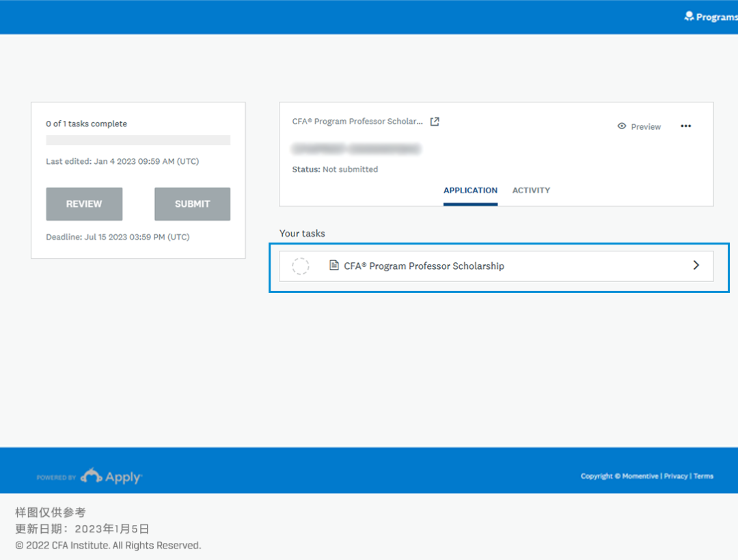Click the incomplete task status circle
The image size is (738, 560).
pos(300,266)
